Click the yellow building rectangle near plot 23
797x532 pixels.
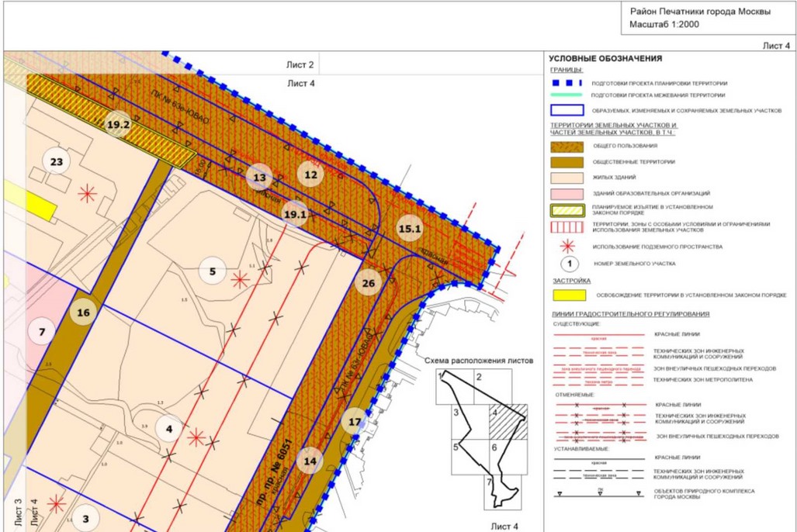(30, 201)
